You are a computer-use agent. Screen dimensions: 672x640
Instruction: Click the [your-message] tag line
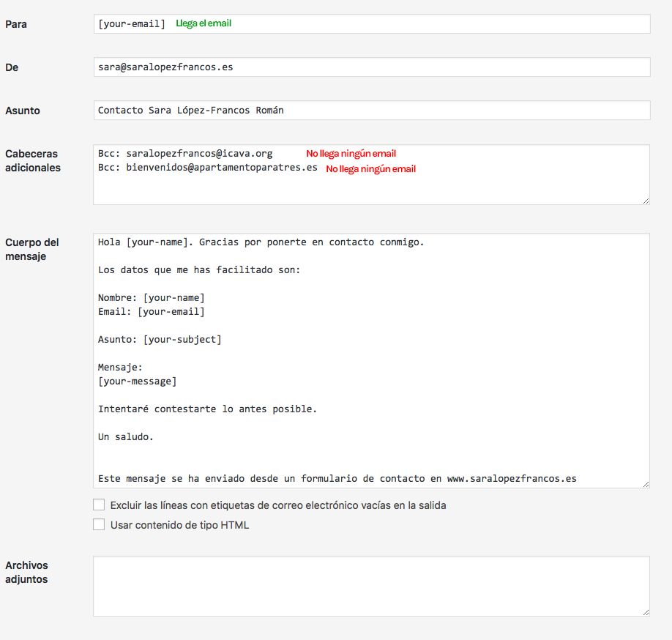click(137, 381)
